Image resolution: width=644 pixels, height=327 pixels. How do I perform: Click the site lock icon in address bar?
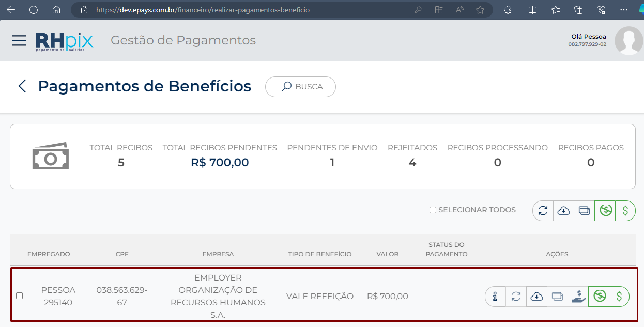84,10
